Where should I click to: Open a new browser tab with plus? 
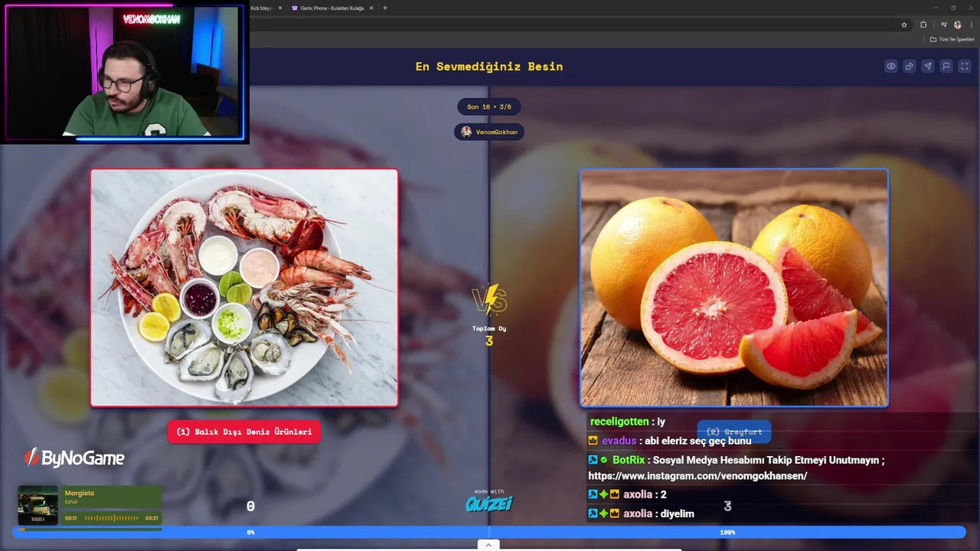(x=384, y=8)
